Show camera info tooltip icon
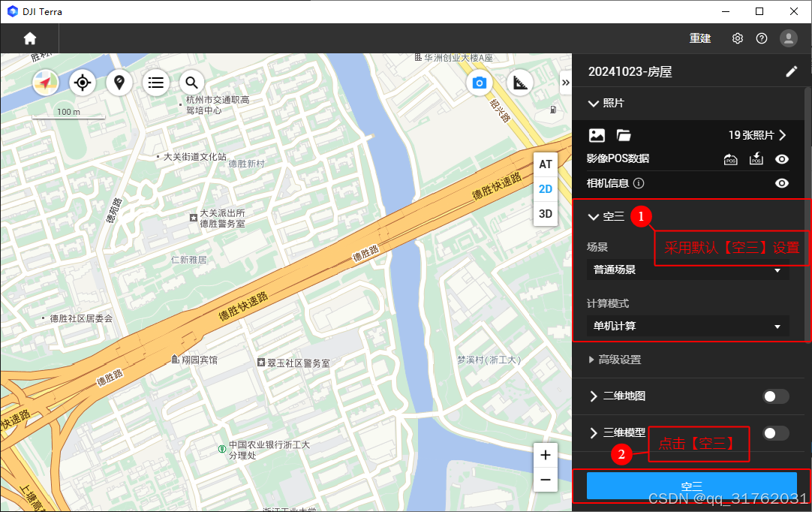 coord(639,183)
